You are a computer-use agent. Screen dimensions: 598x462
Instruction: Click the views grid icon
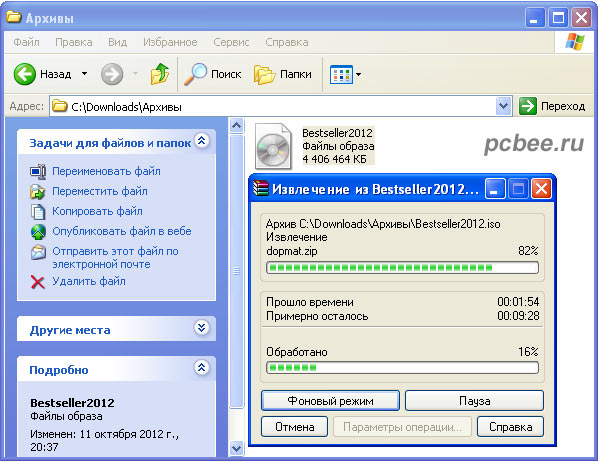[x=341, y=74]
